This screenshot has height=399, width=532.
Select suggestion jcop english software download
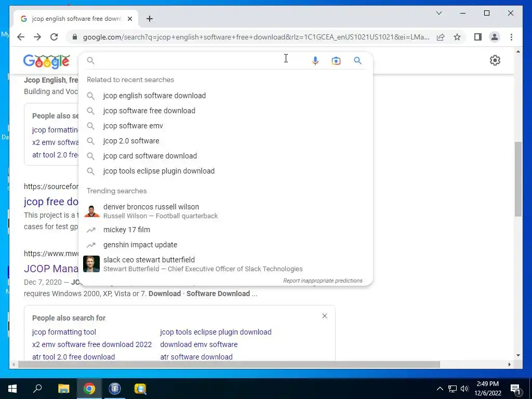coord(225,96)
